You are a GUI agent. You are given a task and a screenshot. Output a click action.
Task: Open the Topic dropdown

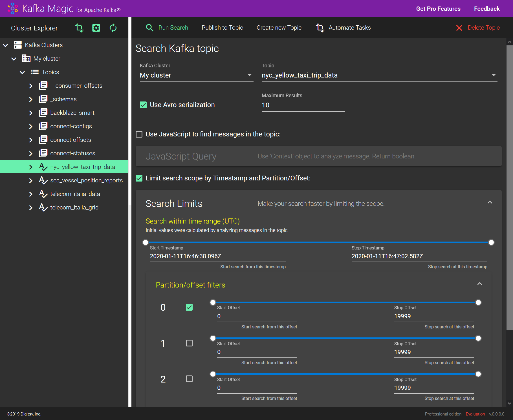click(x=379, y=75)
